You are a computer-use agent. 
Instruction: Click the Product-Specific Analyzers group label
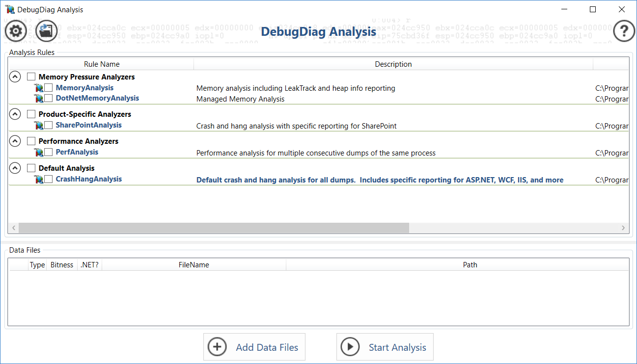coord(85,114)
